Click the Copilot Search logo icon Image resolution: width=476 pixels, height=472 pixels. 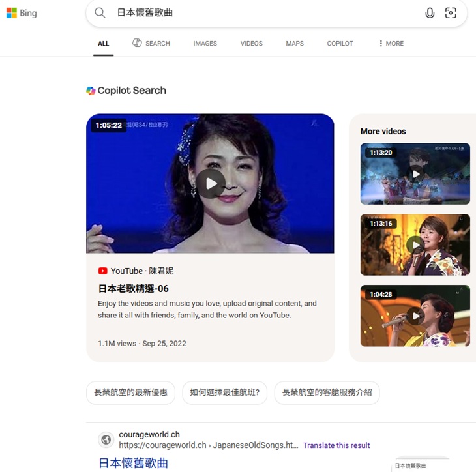[91, 91]
